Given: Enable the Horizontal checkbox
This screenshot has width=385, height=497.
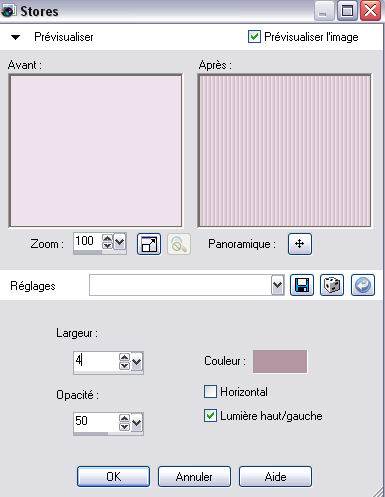Looking at the screenshot, I should [x=210, y=392].
